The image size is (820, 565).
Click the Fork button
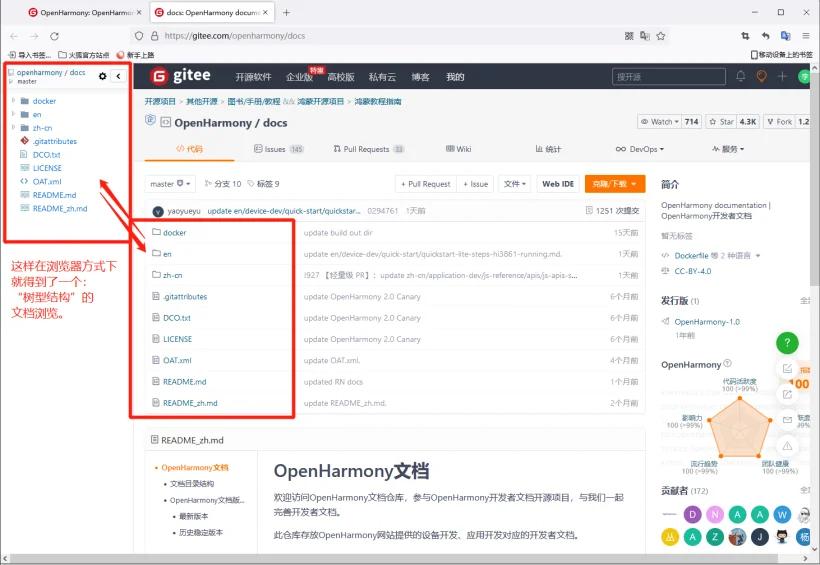click(779, 121)
